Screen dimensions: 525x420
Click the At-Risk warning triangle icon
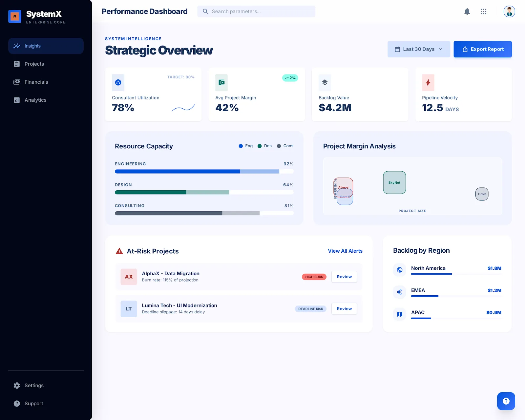pos(119,251)
